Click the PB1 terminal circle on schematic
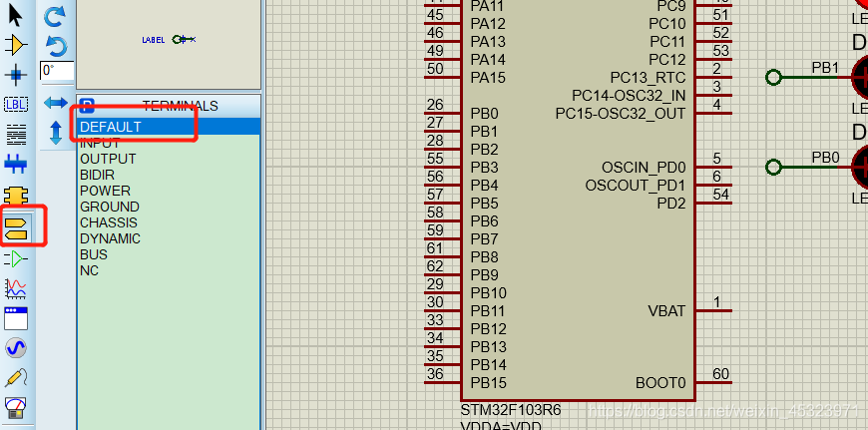The width and height of the screenshot is (868, 430). pos(773,78)
